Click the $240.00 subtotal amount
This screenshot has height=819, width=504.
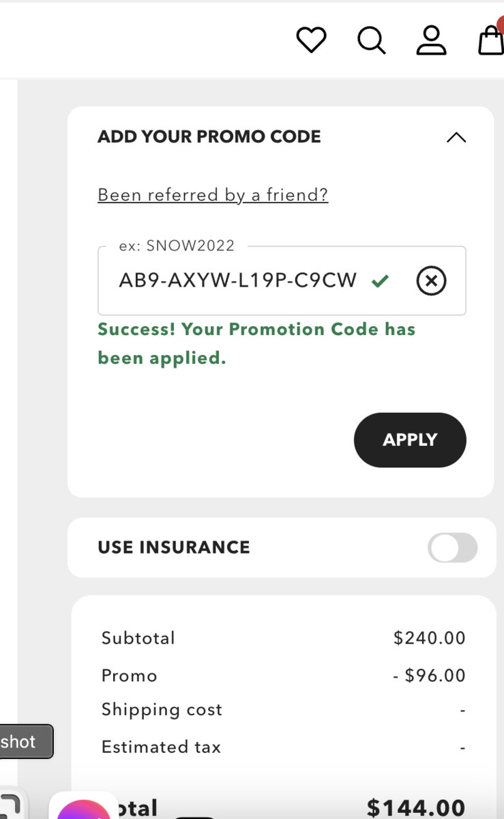pos(429,638)
